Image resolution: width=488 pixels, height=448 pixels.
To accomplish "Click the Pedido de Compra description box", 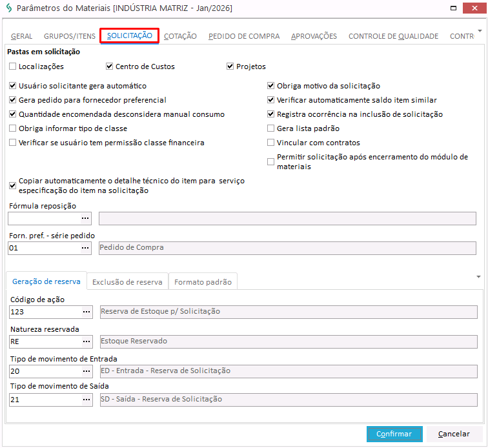I will click(287, 248).
